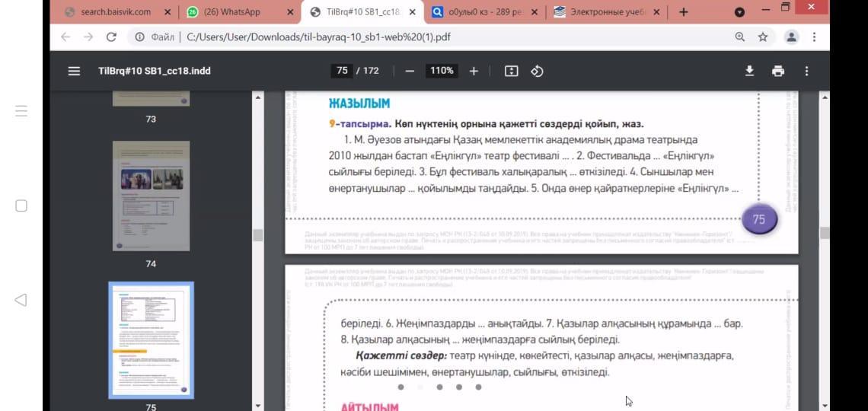This screenshot has height=411, width=868.
Task: Go back to the previous page
Action: tap(65, 37)
